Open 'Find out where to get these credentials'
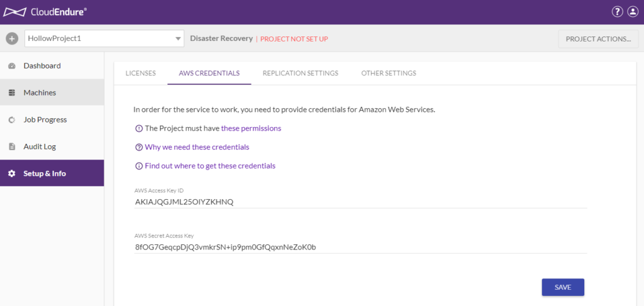Image resolution: width=644 pixels, height=306 pixels. point(210,166)
